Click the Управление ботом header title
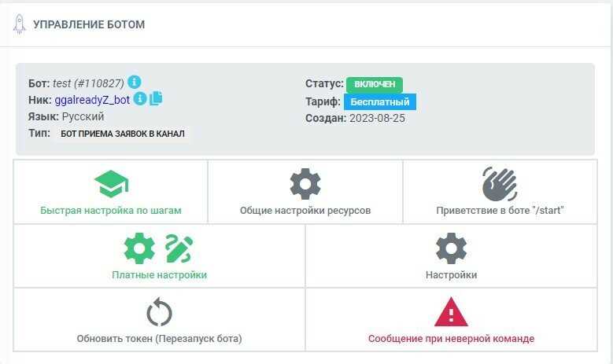Screen dimensions: 613x364 click(89, 24)
